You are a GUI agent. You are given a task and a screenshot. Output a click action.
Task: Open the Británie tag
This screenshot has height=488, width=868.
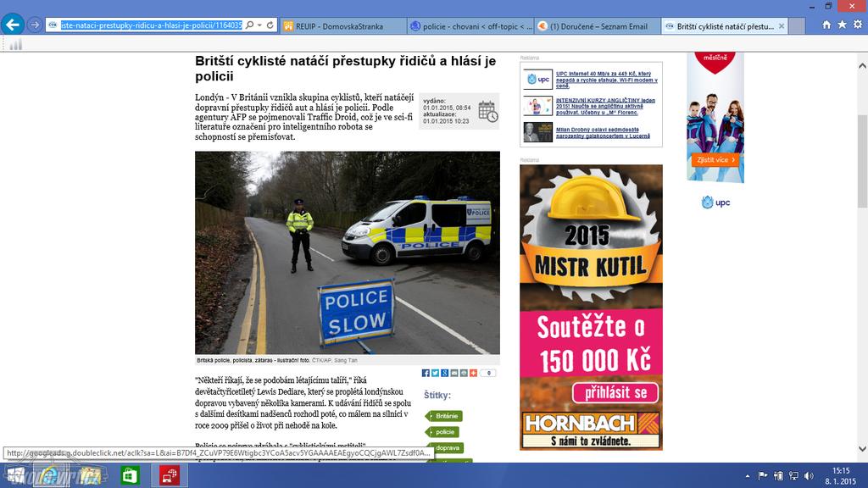point(444,416)
